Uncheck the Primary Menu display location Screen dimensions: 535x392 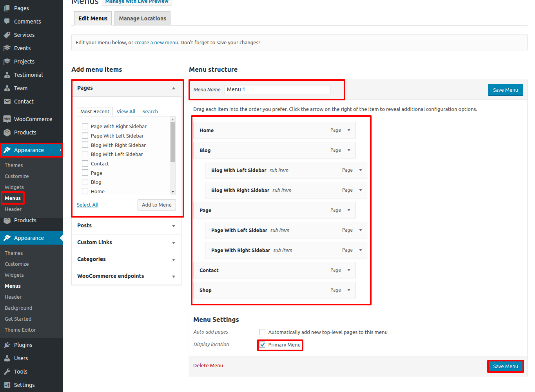[262, 345]
